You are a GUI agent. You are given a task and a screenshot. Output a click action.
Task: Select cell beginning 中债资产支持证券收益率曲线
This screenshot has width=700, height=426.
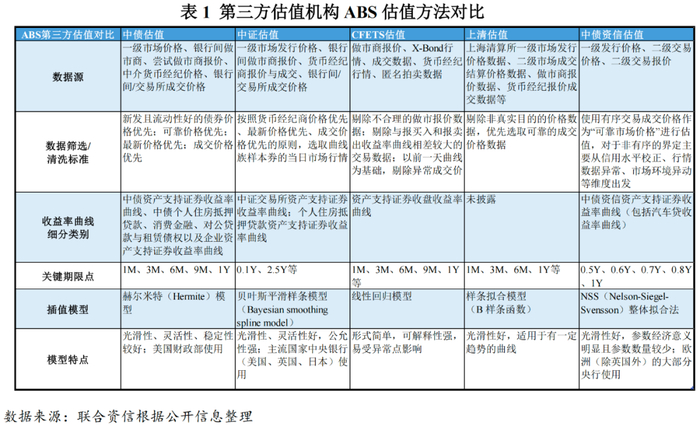point(178,227)
